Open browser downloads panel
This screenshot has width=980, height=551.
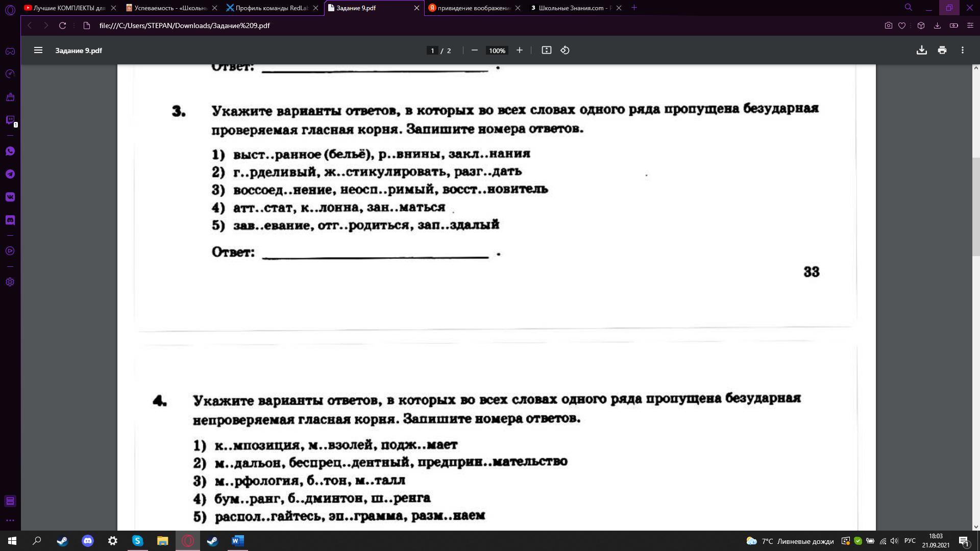click(937, 26)
